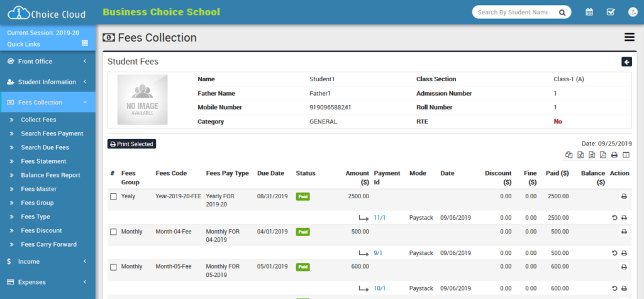
Task: Check the Month-04-Fee row checkbox
Action: point(113,232)
